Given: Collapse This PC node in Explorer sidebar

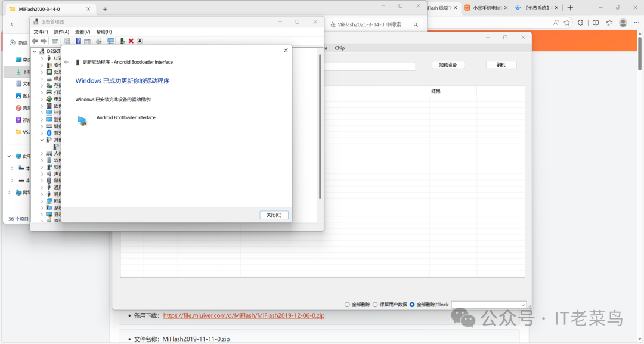Looking at the screenshot, I should pos(10,156).
